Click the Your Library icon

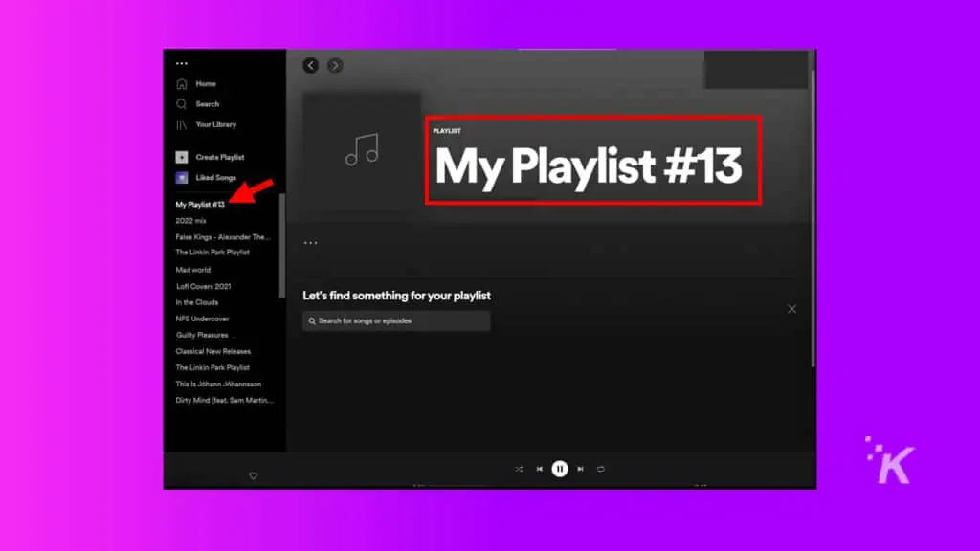(x=181, y=125)
